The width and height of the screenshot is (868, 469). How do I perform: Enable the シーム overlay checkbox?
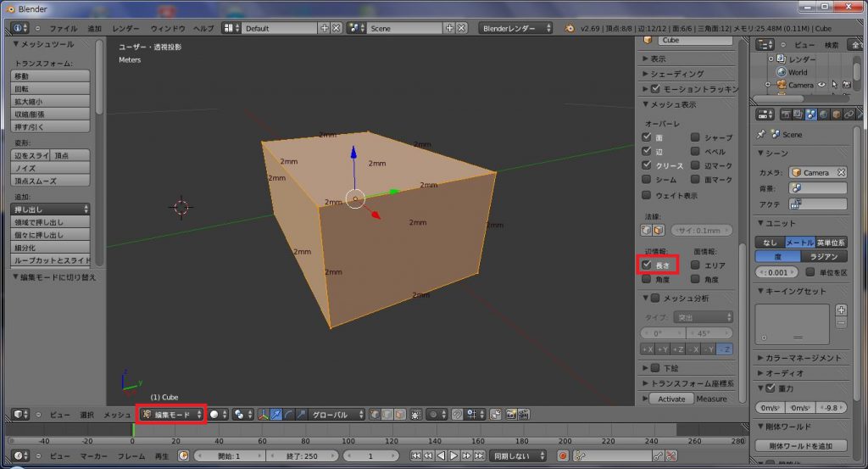point(647,180)
